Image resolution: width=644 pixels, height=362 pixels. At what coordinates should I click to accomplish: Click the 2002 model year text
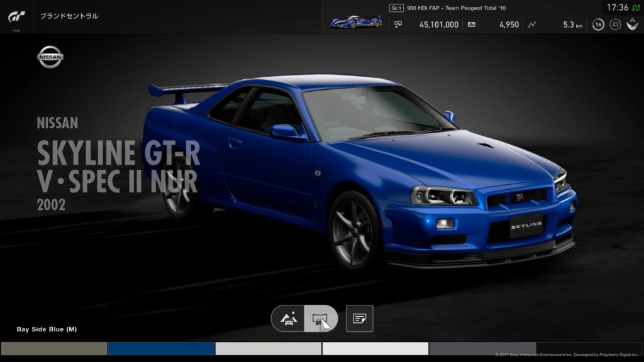click(x=51, y=205)
